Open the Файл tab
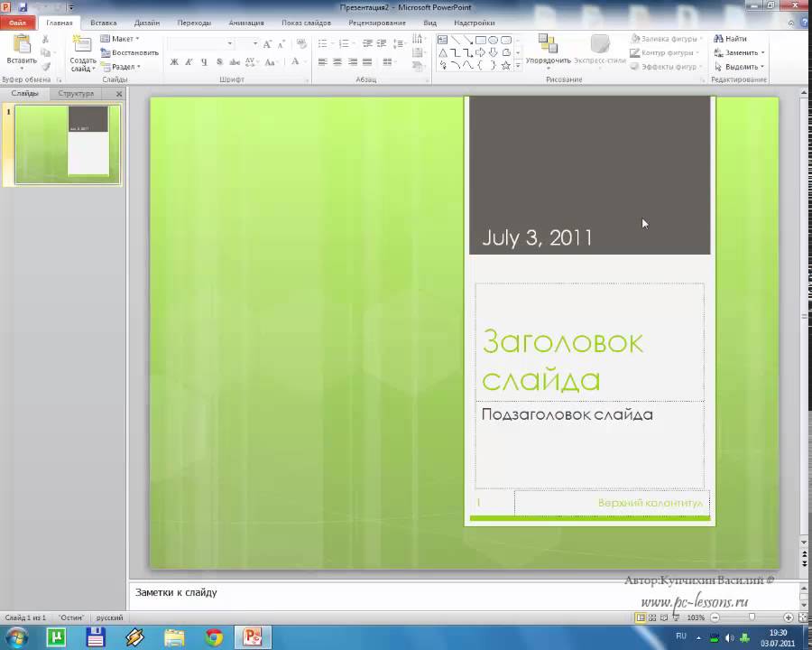 18,23
